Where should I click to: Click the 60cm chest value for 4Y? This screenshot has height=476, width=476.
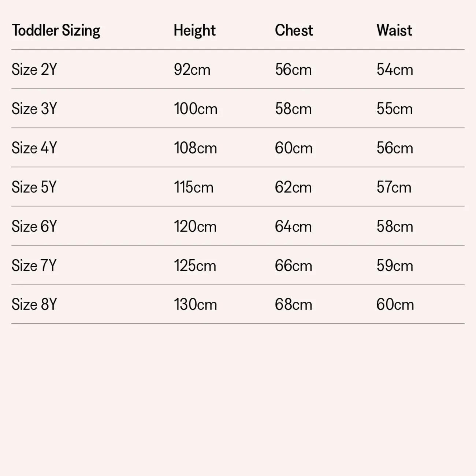click(x=294, y=148)
